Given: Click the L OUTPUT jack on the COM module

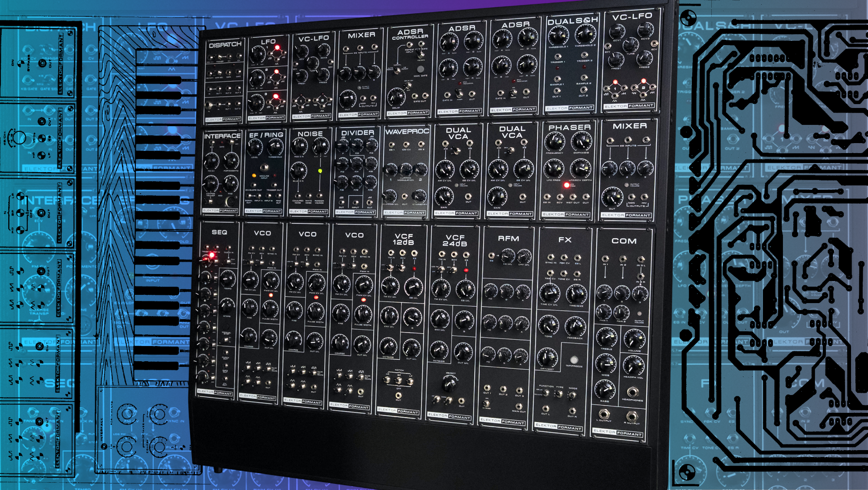Looking at the screenshot, I should pyautogui.click(x=605, y=414).
